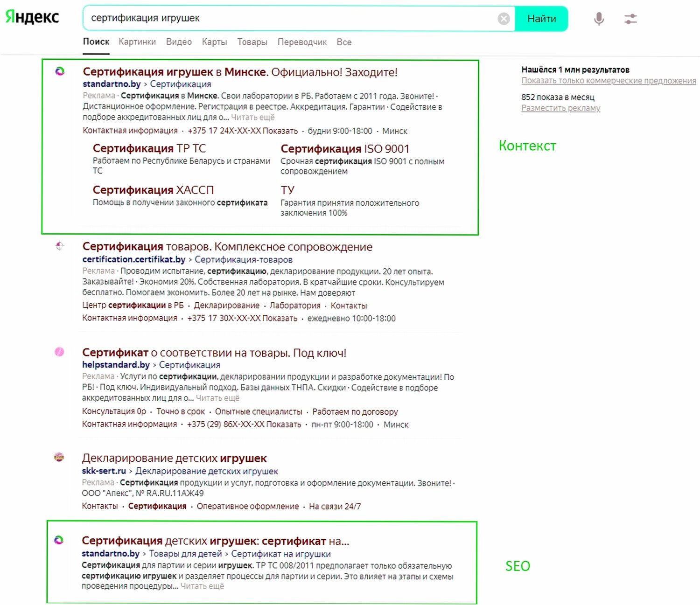
Task: Open 'Опытные специалисты' quick link
Action: pyautogui.click(x=259, y=411)
